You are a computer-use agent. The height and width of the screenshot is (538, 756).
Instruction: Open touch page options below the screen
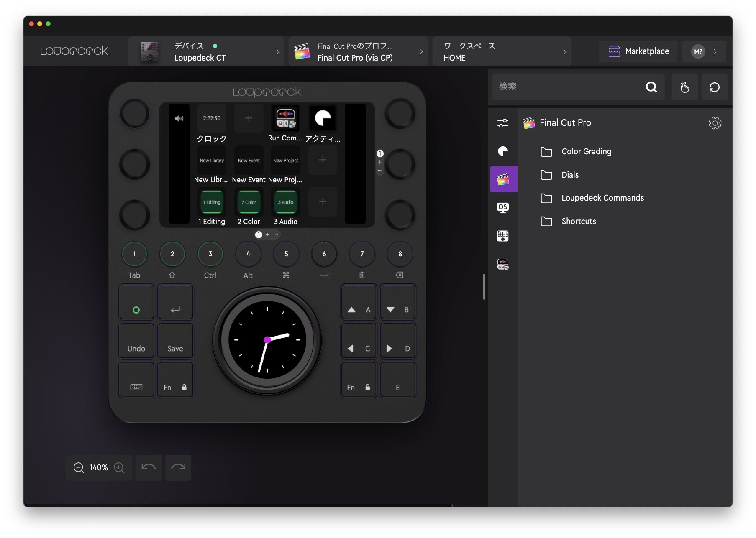[276, 235]
